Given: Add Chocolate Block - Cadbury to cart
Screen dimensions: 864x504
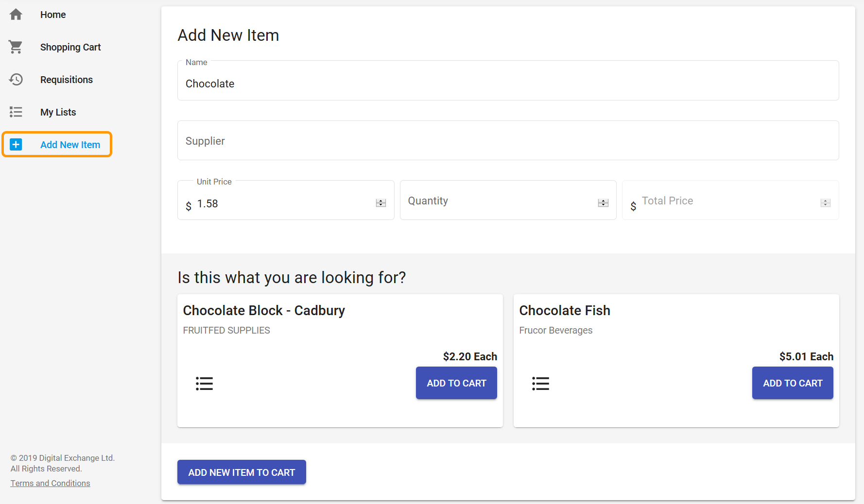Looking at the screenshot, I should pos(456,383).
